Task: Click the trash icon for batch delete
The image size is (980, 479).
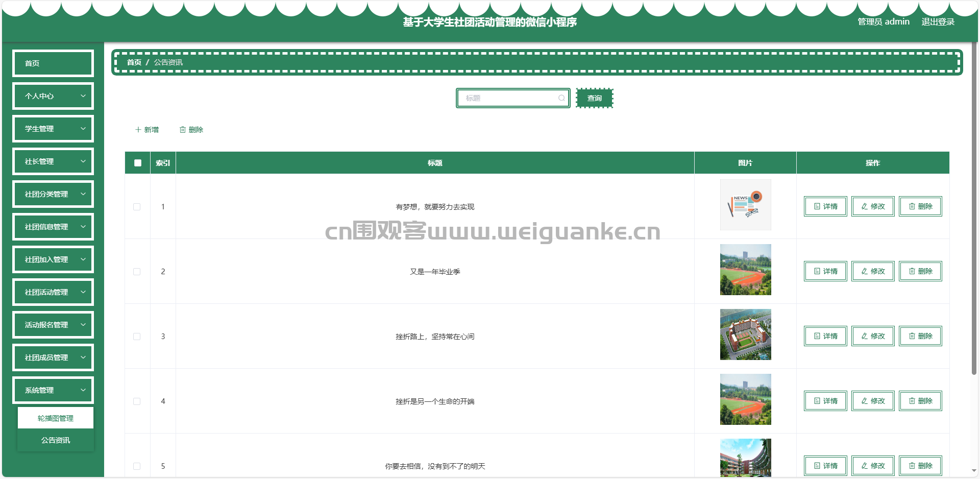Action: tap(183, 130)
